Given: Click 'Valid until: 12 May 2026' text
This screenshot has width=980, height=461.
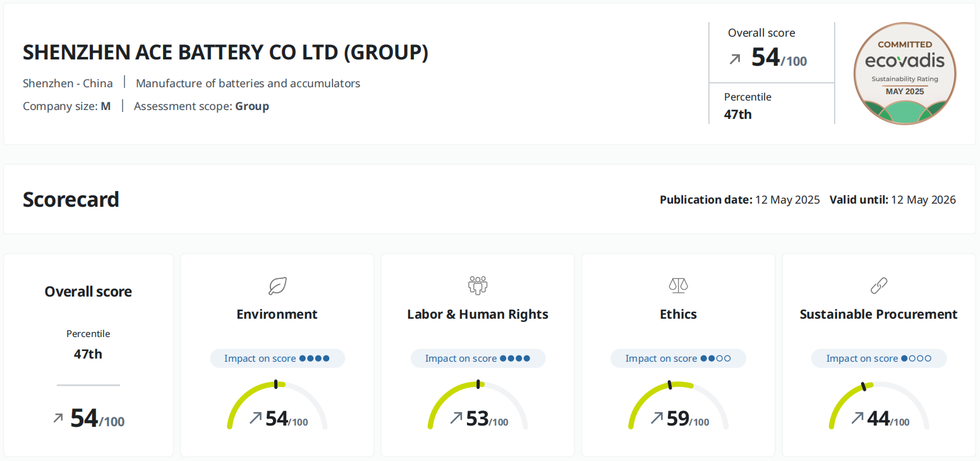Looking at the screenshot, I should [x=893, y=200].
